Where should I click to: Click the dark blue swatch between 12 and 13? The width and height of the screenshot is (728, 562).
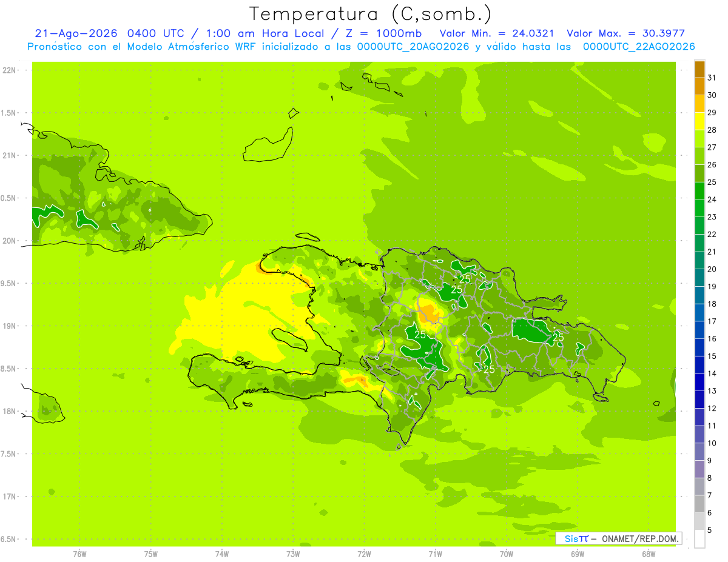coord(699,400)
